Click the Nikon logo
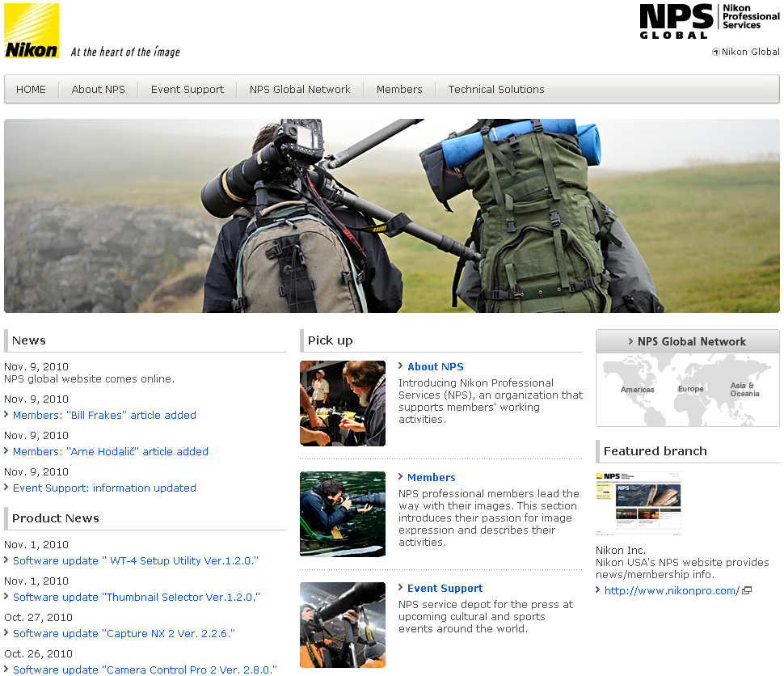This screenshot has width=784, height=676. 32,30
